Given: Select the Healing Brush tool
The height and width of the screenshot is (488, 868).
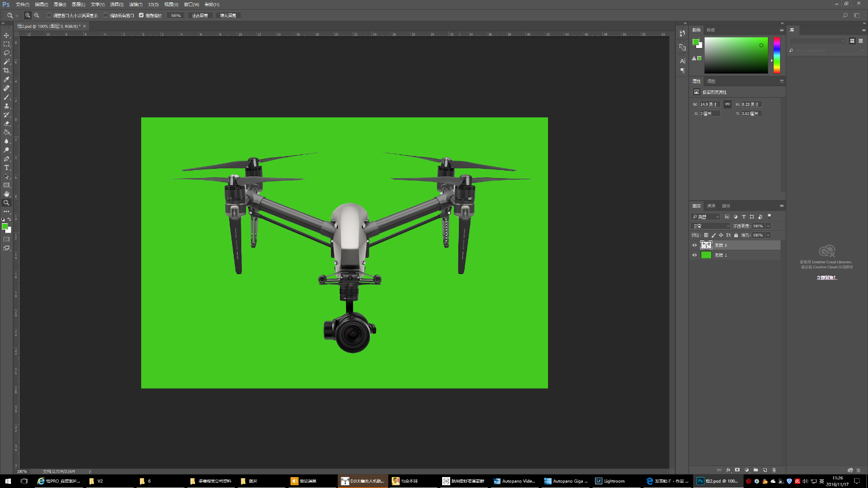Looking at the screenshot, I should coord(6,88).
